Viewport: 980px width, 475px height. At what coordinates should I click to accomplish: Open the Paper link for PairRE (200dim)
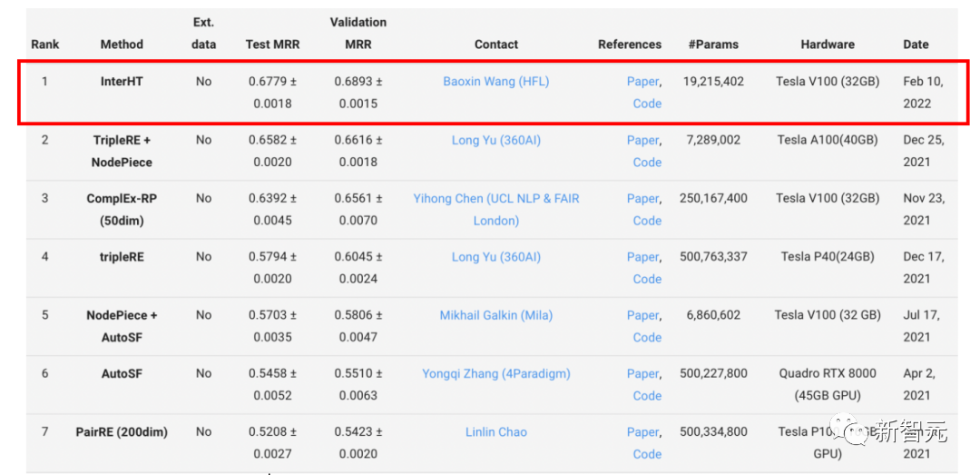(x=642, y=432)
